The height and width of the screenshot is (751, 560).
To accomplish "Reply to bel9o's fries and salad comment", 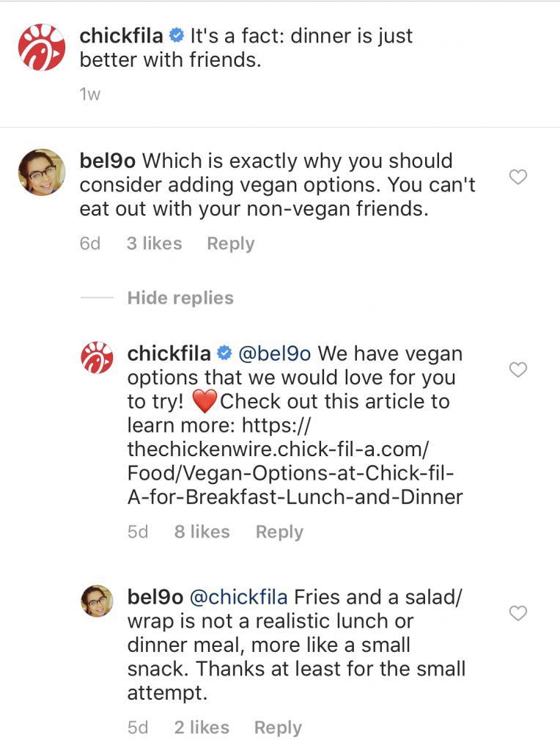I will 278,728.
